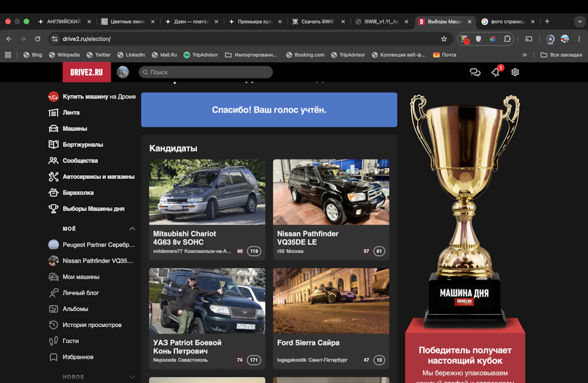Viewport: 588px width, 383px height.
Task: Open the browser apps grid icon
Action: click(x=8, y=55)
